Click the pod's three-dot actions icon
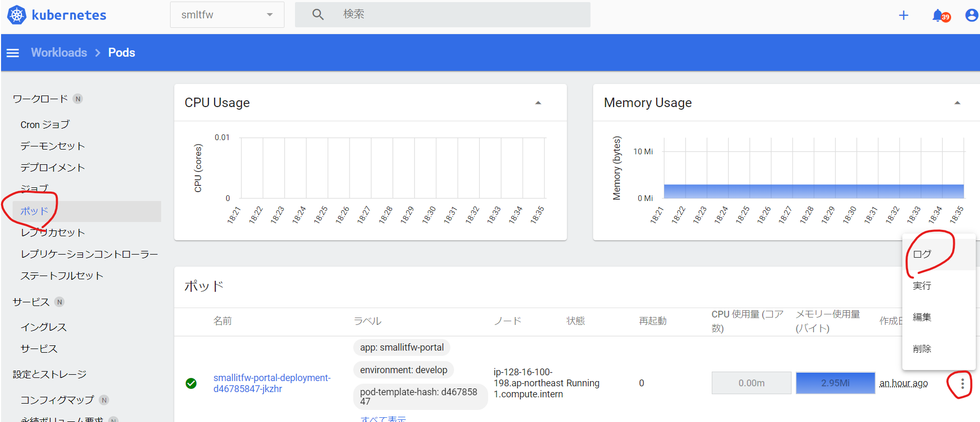980x422 pixels. [962, 384]
